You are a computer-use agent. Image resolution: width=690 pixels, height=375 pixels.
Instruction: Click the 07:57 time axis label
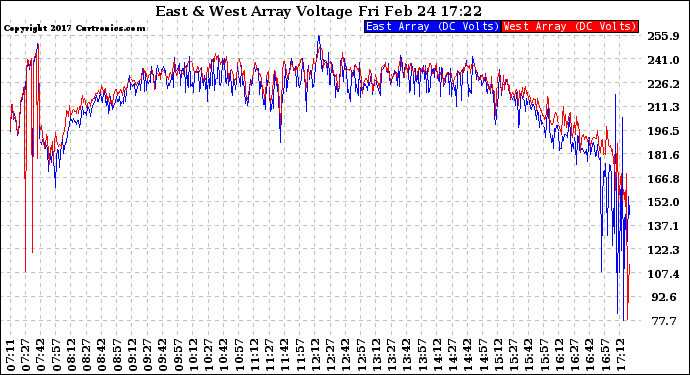57,355
